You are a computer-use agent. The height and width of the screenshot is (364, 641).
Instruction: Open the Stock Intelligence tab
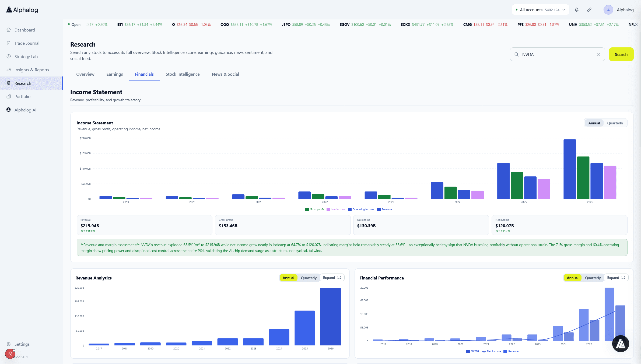click(183, 74)
